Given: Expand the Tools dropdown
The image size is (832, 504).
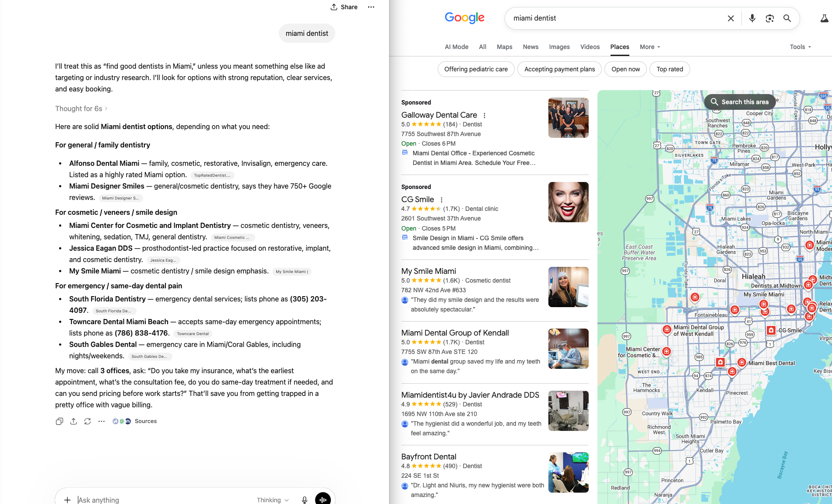Looking at the screenshot, I should (800, 47).
